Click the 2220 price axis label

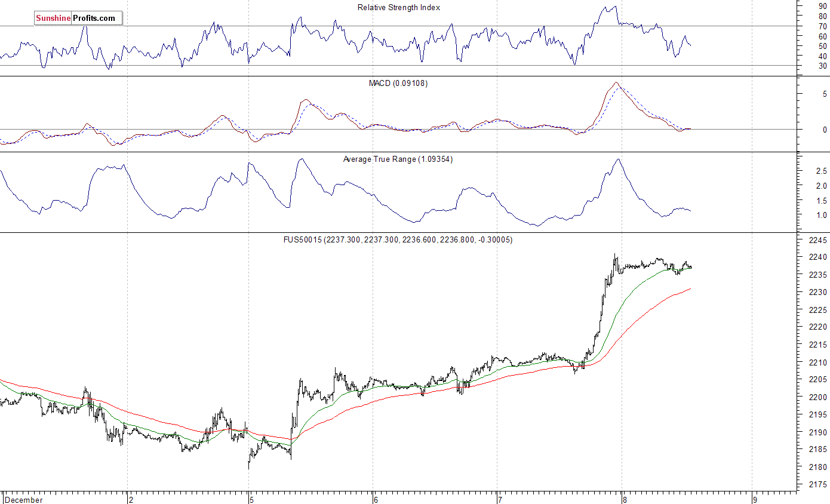coord(818,327)
